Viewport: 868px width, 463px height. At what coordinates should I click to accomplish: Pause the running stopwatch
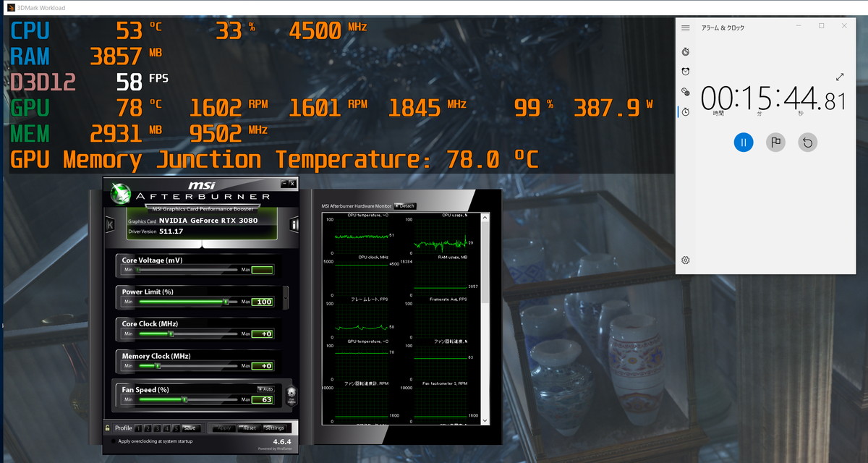[744, 142]
